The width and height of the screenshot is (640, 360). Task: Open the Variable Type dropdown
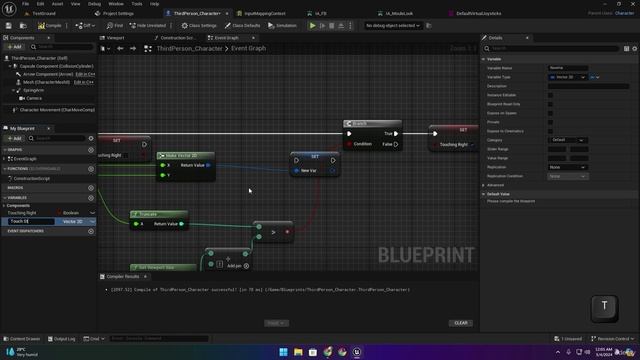pyautogui.click(x=567, y=77)
